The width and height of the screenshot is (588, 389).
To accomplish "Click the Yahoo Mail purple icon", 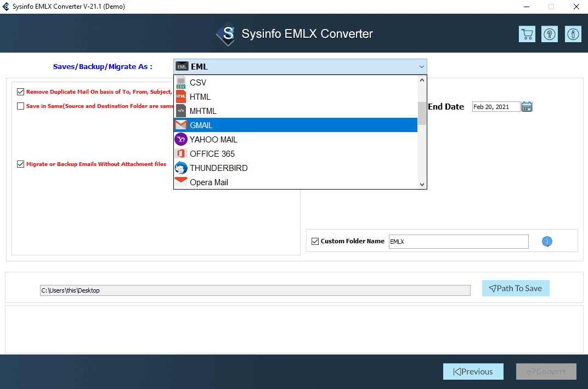I will click(181, 139).
